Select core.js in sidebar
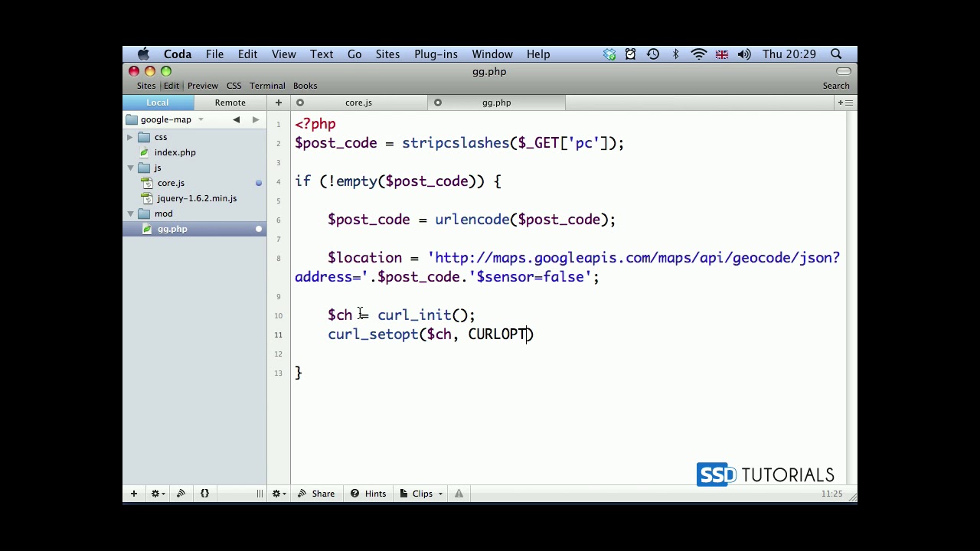The width and height of the screenshot is (980, 551). 171,183
